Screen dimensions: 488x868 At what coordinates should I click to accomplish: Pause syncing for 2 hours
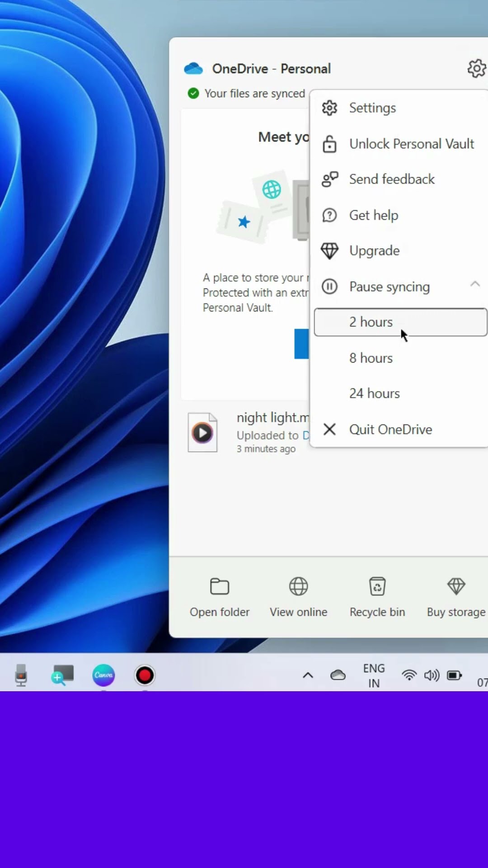click(401, 322)
